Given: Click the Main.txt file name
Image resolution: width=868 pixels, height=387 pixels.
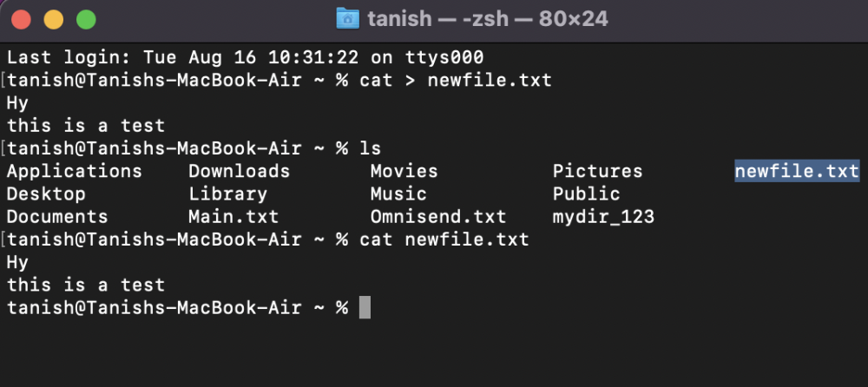Looking at the screenshot, I should [233, 216].
